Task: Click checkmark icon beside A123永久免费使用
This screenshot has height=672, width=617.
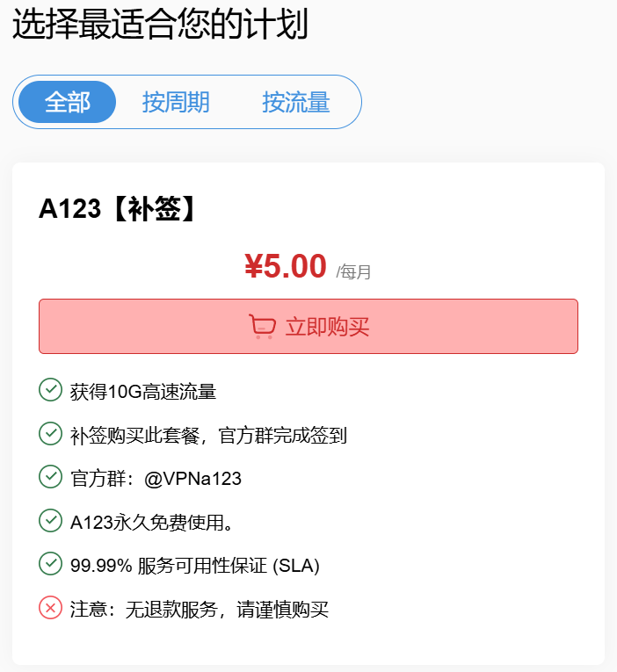Action: [51, 520]
